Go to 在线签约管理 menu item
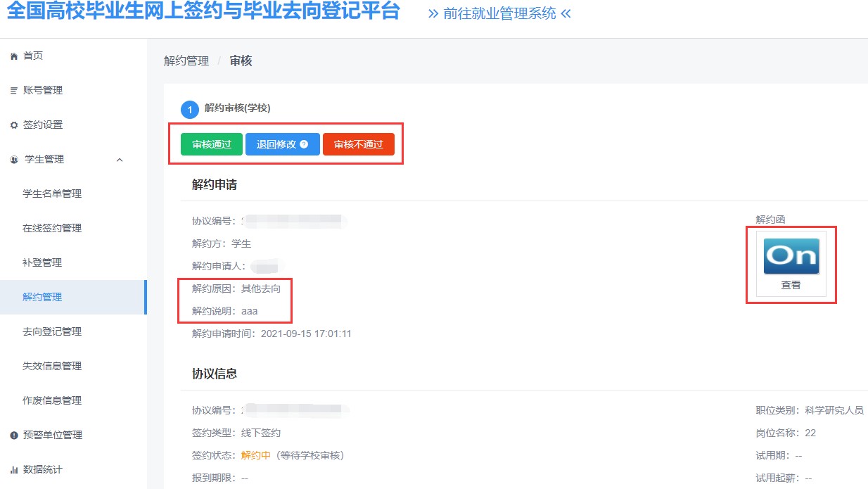Screen dimensions: 868x489 (52, 229)
